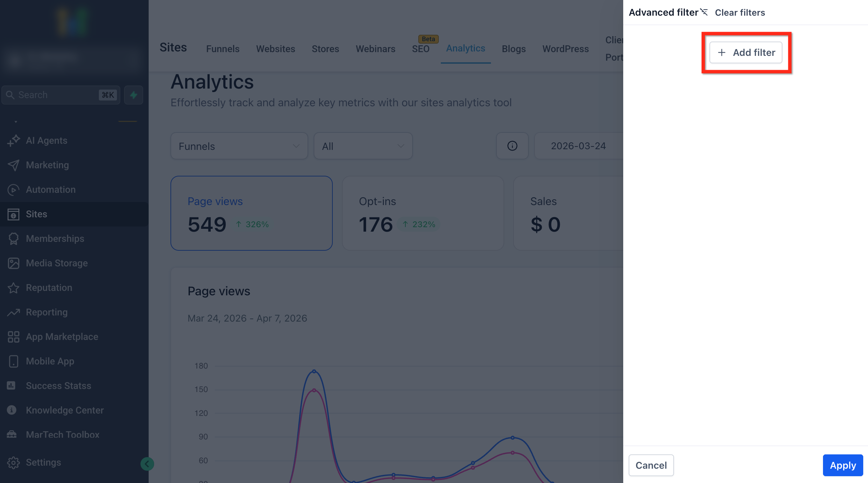Click the Reputation star icon
This screenshot has height=483, width=868.
pos(13,288)
